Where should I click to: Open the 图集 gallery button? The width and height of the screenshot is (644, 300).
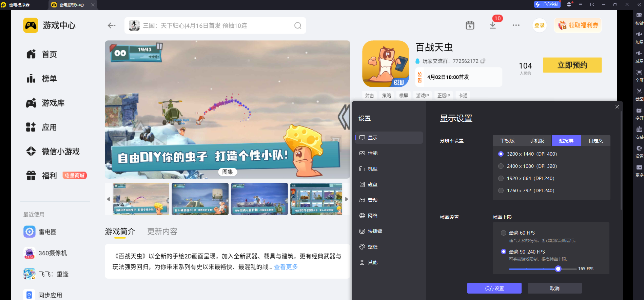(228, 172)
